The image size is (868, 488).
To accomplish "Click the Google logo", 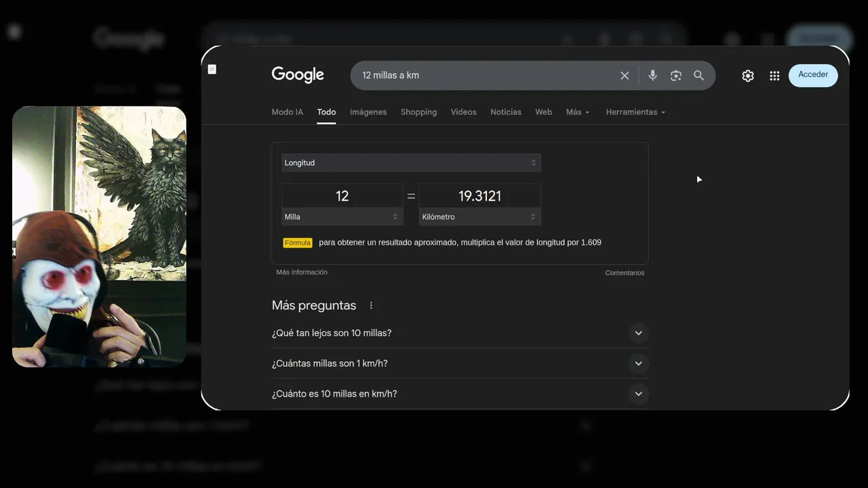I will tap(298, 75).
